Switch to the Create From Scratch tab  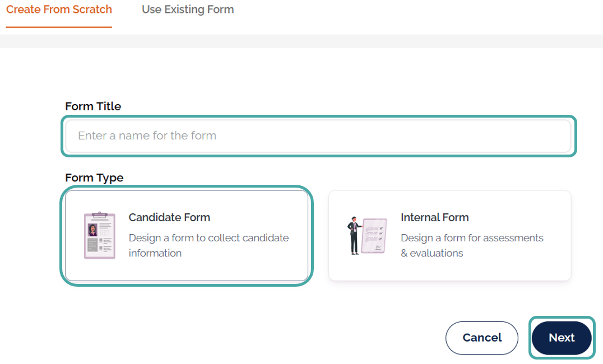[x=59, y=10]
